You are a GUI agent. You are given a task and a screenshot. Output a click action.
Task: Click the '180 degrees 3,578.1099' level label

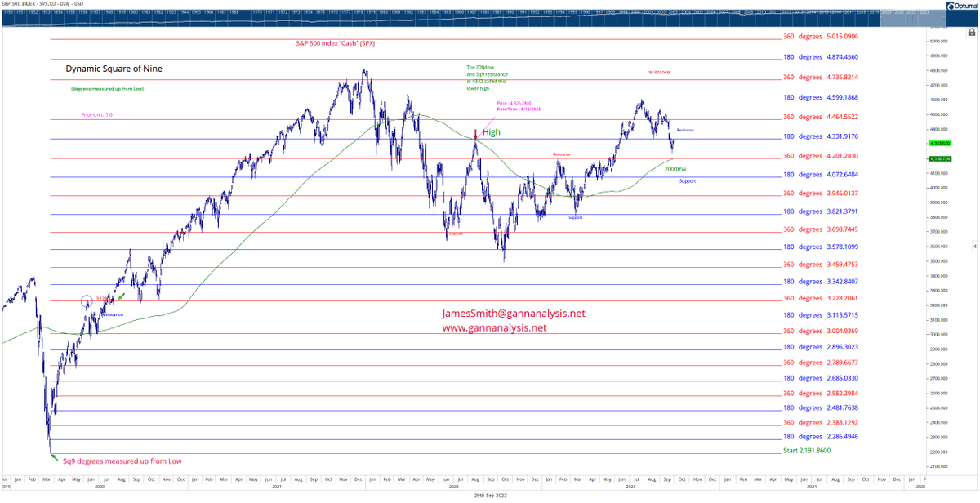click(821, 247)
